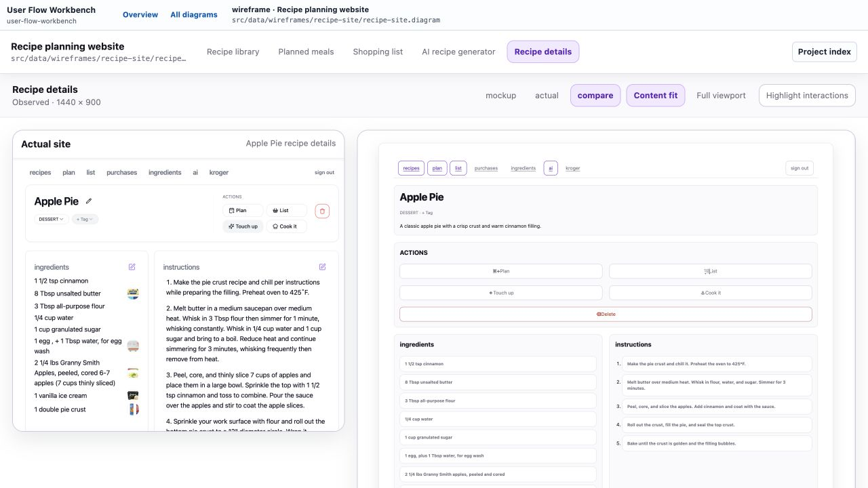
Task: Click the double pie crust product image
Action: click(x=133, y=409)
